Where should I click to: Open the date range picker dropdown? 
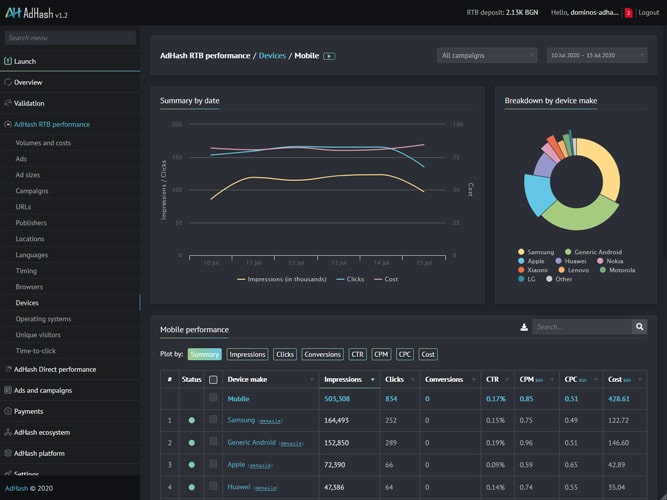coord(597,56)
